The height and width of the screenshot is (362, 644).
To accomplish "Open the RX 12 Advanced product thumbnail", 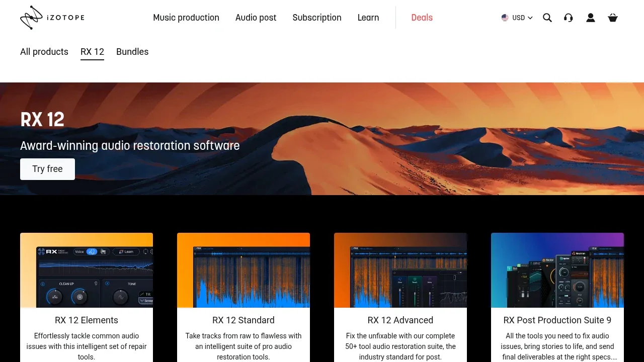I will pos(400,270).
